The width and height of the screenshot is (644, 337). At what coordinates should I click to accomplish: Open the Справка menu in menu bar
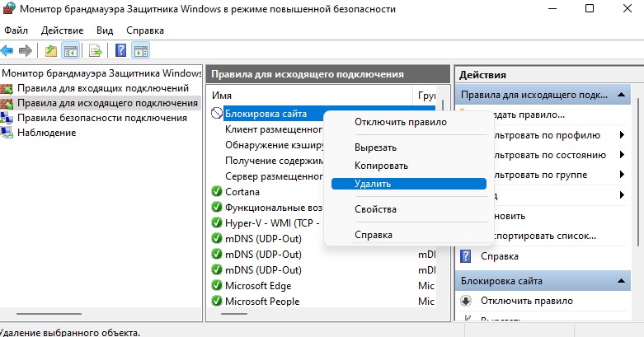(145, 30)
